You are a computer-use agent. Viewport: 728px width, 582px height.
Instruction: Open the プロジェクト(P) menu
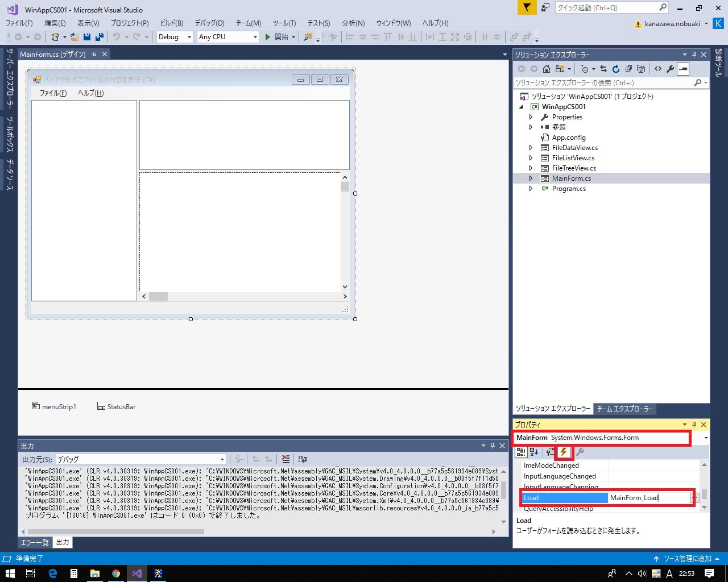(130, 23)
